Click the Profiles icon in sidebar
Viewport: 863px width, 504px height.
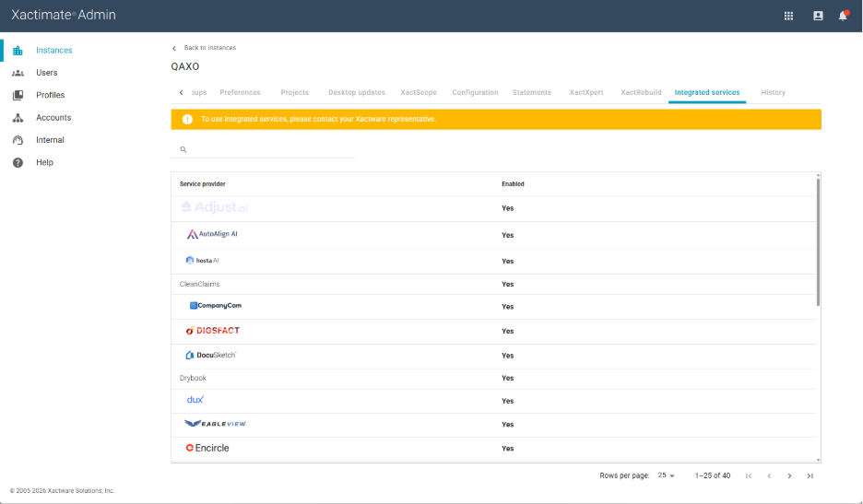point(18,95)
